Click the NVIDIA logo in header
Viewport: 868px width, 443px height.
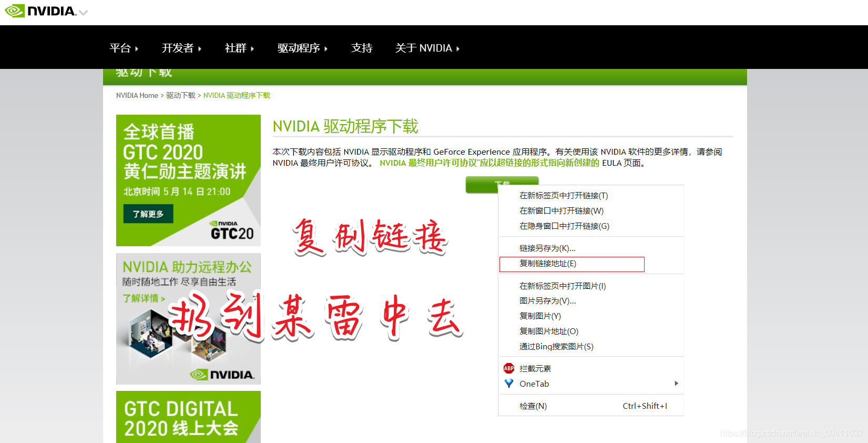point(41,11)
